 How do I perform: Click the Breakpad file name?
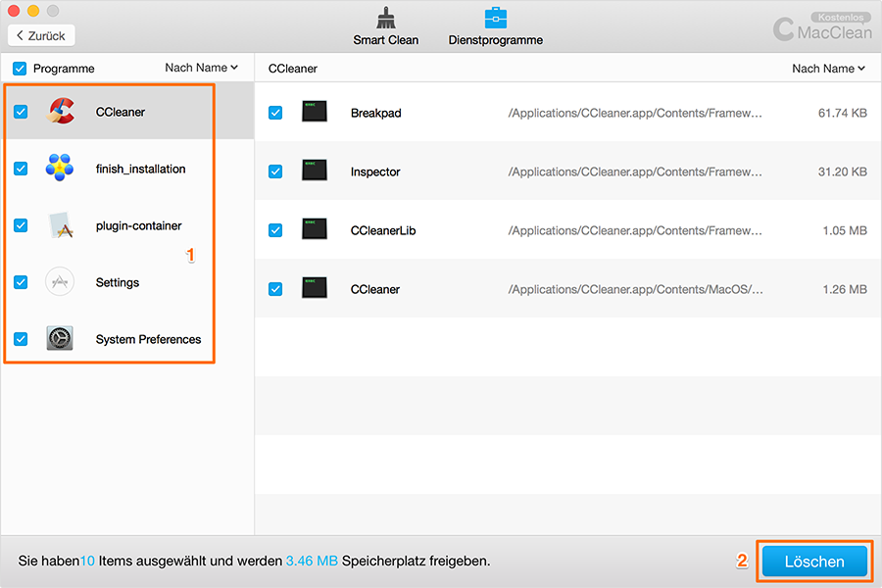375,113
